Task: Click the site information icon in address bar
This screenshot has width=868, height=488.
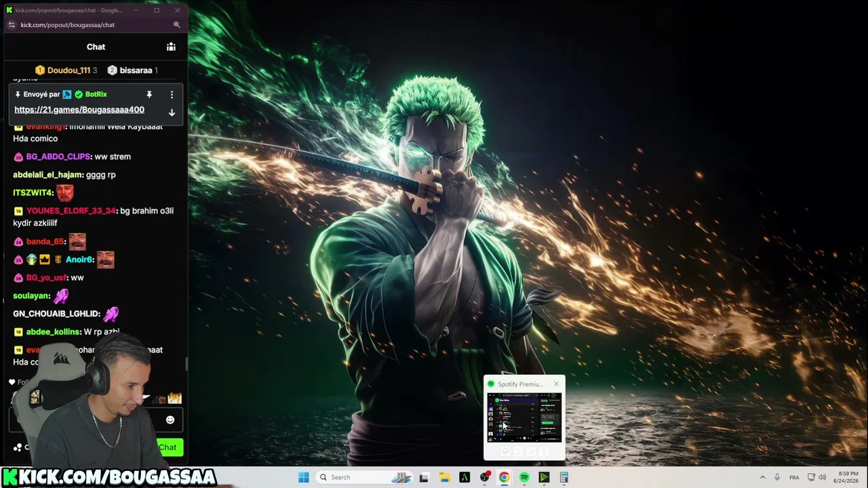Action: 12,25
